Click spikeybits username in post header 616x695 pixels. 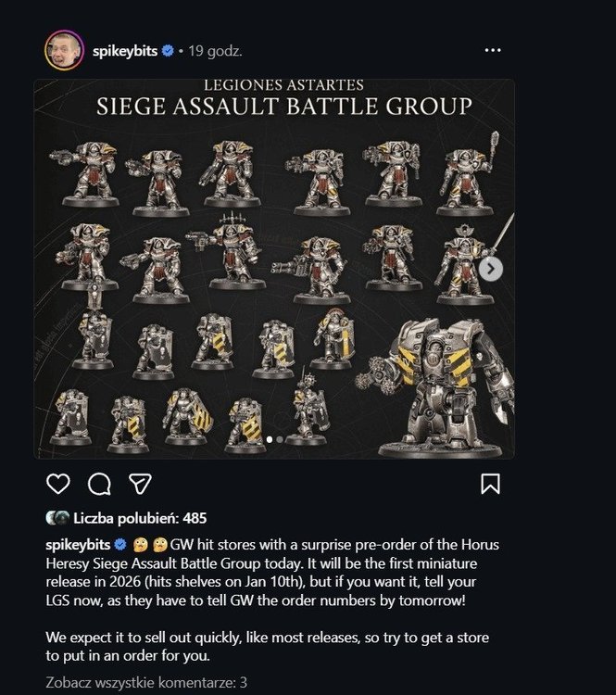pos(125,51)
